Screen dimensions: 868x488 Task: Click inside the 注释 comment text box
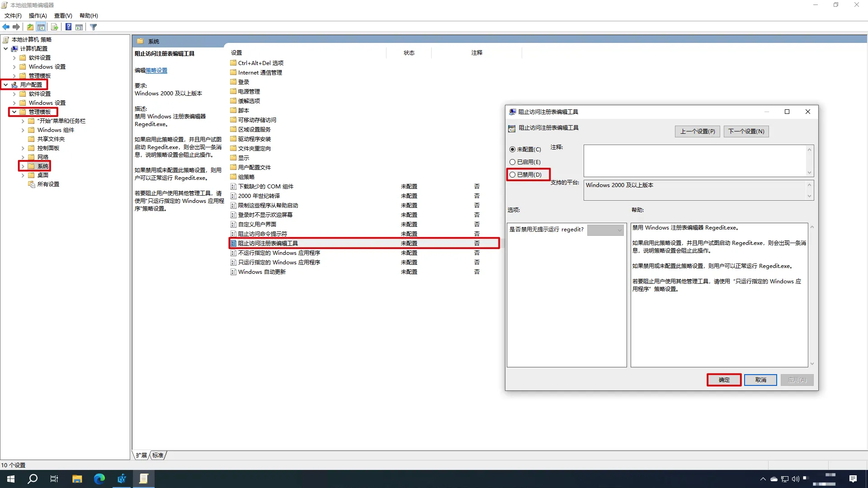click(x=694, y=161)
